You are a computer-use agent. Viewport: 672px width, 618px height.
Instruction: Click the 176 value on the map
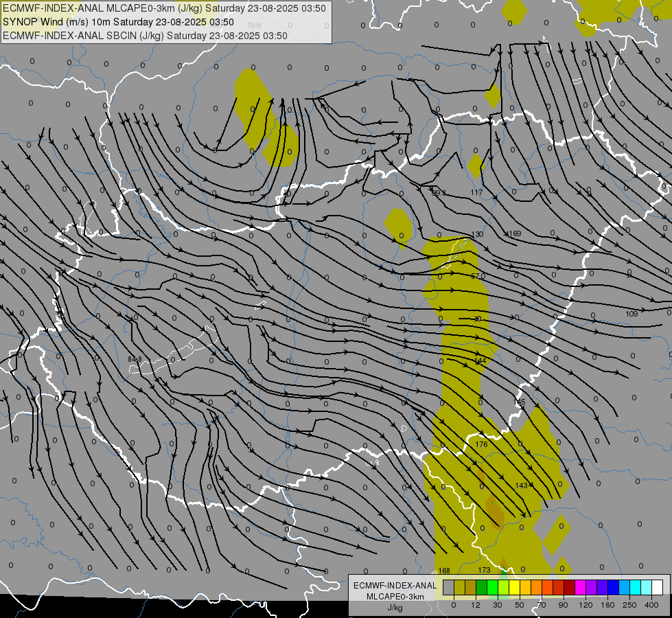(x=482, y=444)
